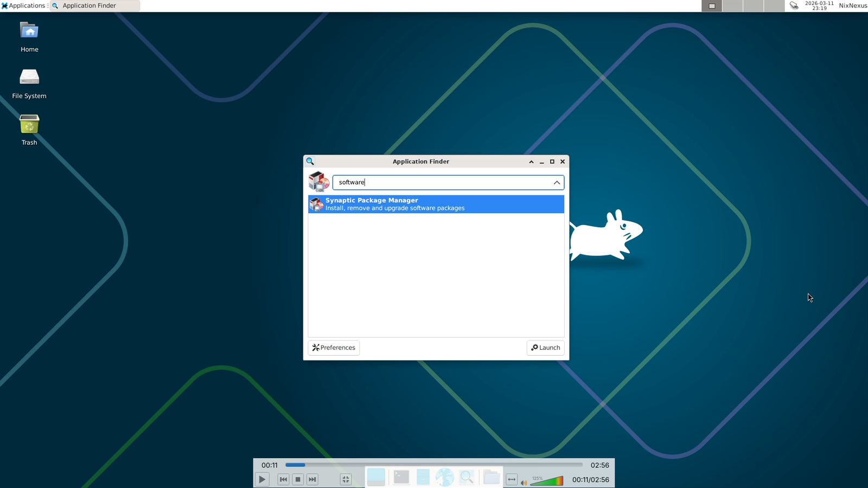
Task: Launch Synaptic Package Manager
Action: click(436, 204)
